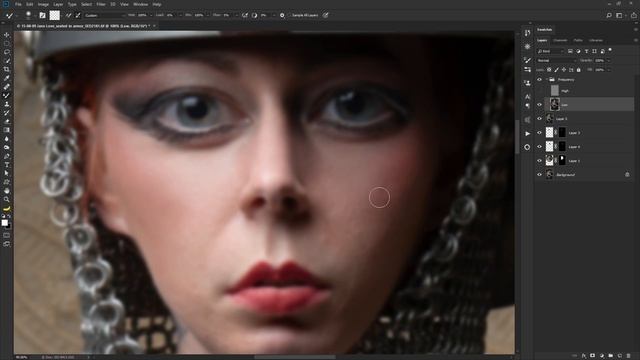Screen dimensions: 640x360
Task: Select the High layer thumbnail
Action: [554, 91]
